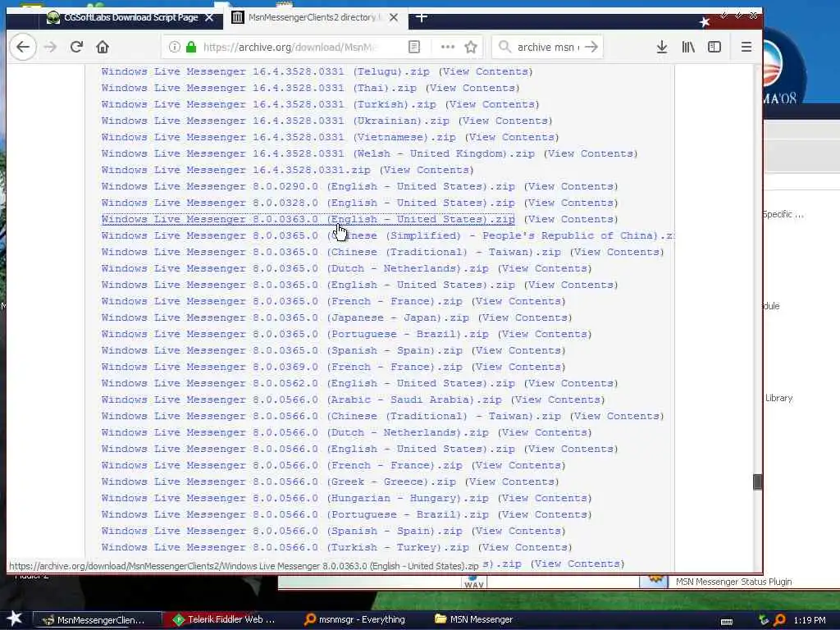The height and width of the screenshot is (630, 840).
Task: Open Welsh - United Kingdom zip link
Action: point(317,153)
